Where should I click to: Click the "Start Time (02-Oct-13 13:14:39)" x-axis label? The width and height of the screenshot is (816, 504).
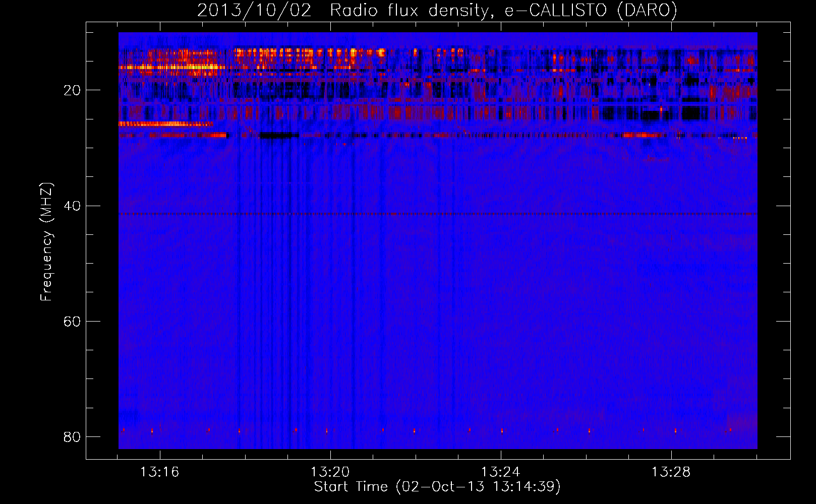point(437,487)
